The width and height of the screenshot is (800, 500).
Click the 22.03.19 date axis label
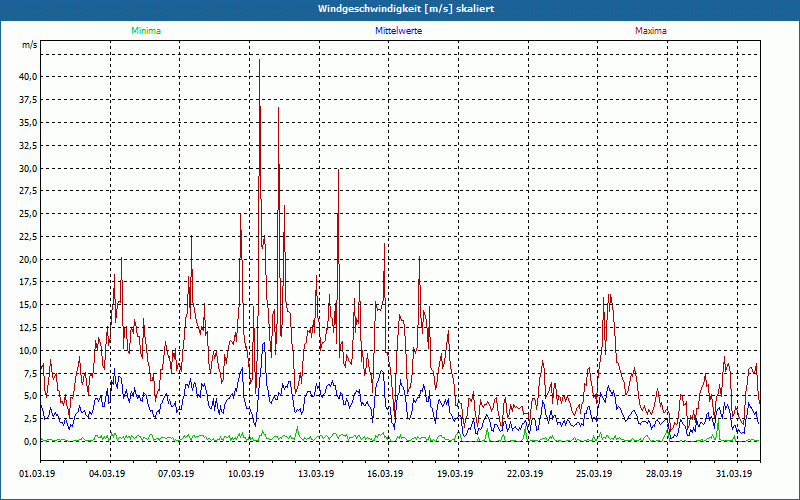(524, 474)
